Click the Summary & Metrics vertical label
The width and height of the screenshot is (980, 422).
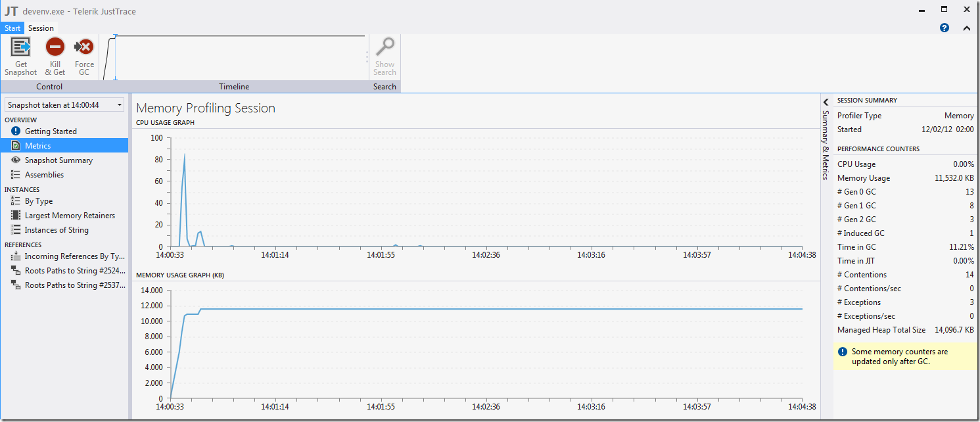826,145
